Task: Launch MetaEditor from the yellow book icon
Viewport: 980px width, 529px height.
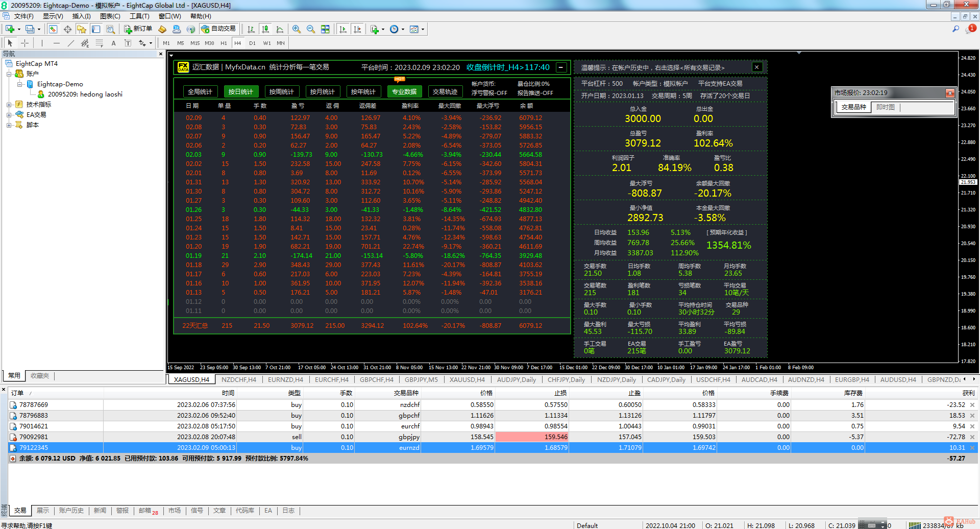Action: 162,29
